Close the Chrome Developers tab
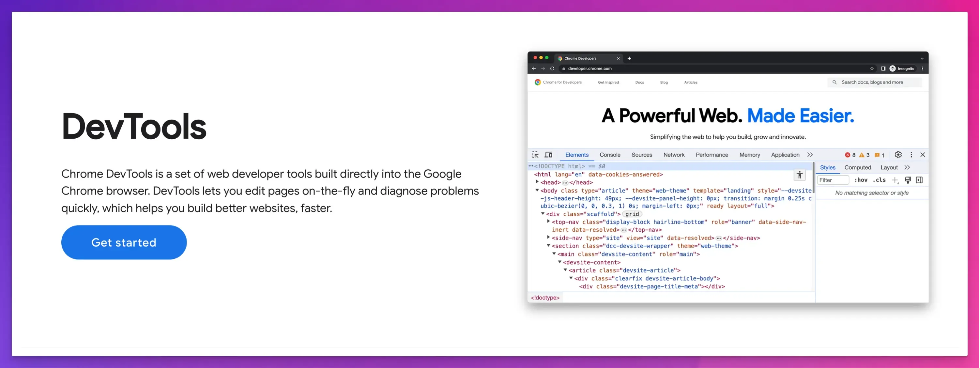 pyautogui.click(x=618, y=58)
